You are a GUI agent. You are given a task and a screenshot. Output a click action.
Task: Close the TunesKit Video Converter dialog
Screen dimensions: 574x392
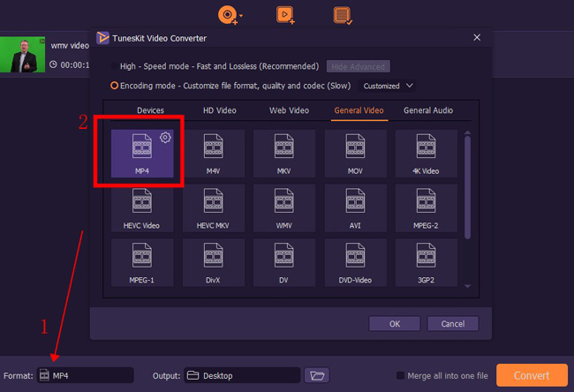click(x=477, y=37)
